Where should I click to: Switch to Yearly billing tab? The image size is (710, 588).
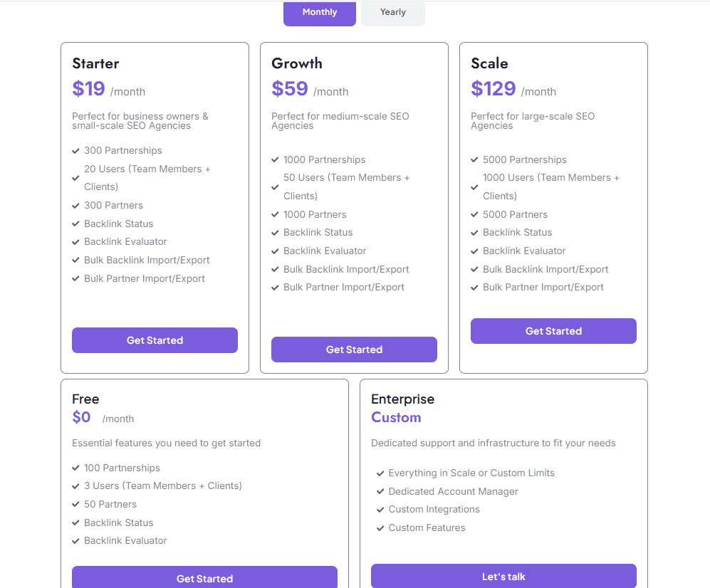pyautogui.click(x=392, y=13)
